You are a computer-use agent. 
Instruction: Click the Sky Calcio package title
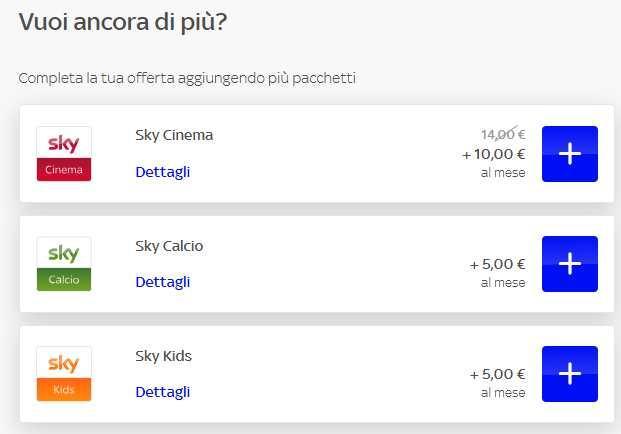coord(169,246)
